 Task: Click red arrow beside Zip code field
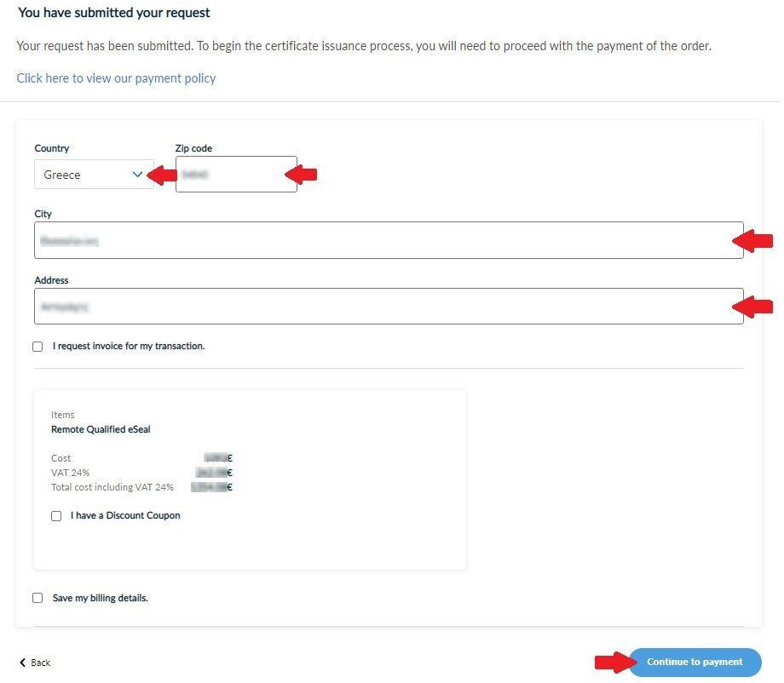[x=301, y=175]
